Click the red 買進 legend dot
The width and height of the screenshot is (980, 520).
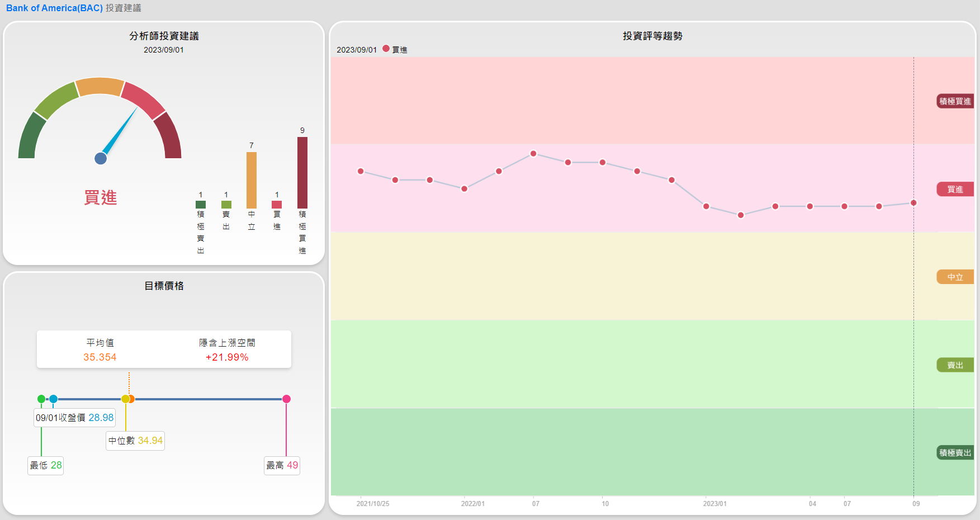[386, 49]
